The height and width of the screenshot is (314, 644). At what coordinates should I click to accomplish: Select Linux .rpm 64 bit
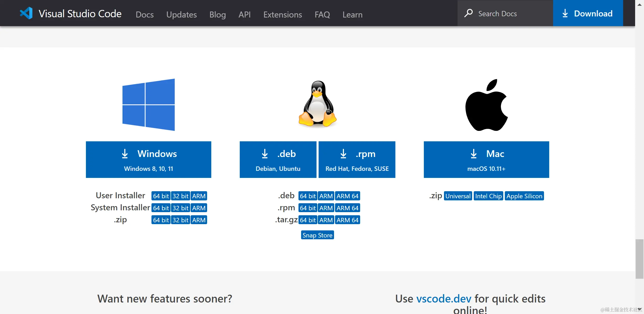tap(308, 208)
